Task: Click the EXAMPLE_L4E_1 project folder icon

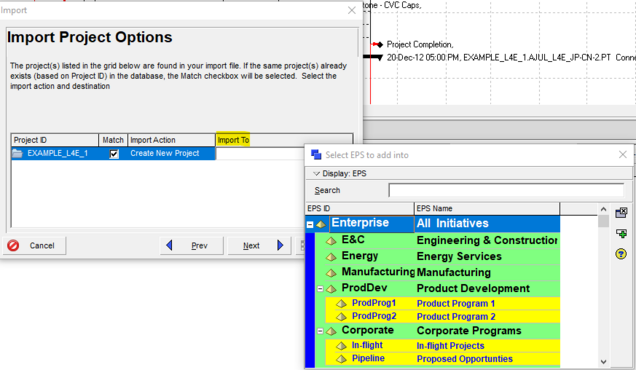Action: tap(17, 153)
